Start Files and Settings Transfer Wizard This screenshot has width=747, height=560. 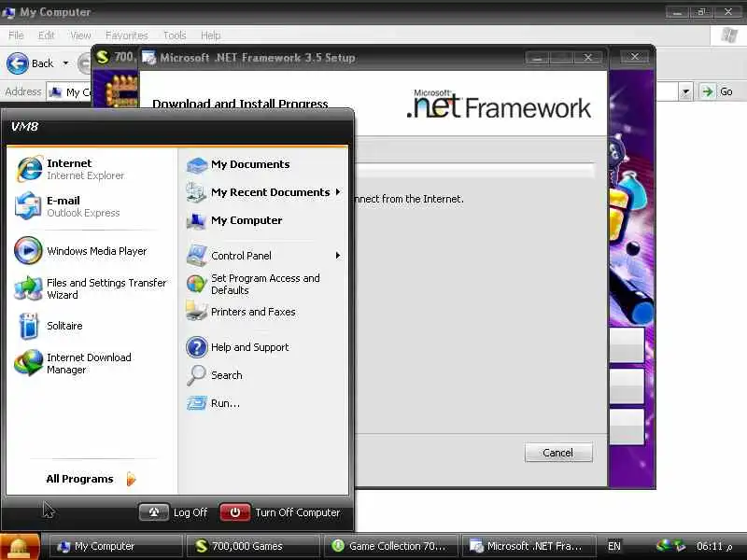28,288
